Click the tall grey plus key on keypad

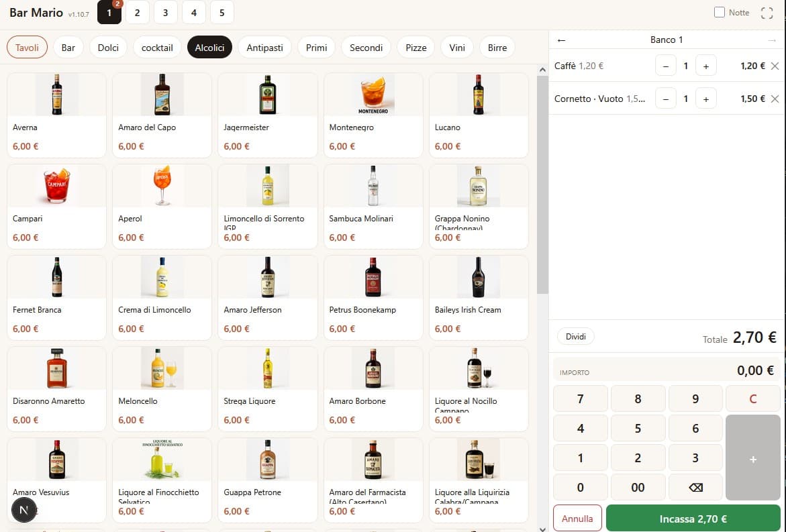(752, 458)
